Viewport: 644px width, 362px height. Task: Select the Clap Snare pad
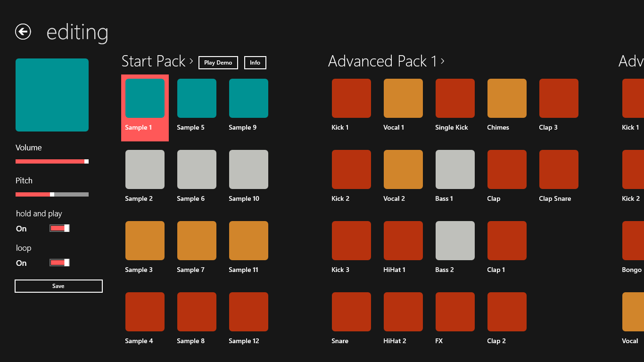(559, 169)
